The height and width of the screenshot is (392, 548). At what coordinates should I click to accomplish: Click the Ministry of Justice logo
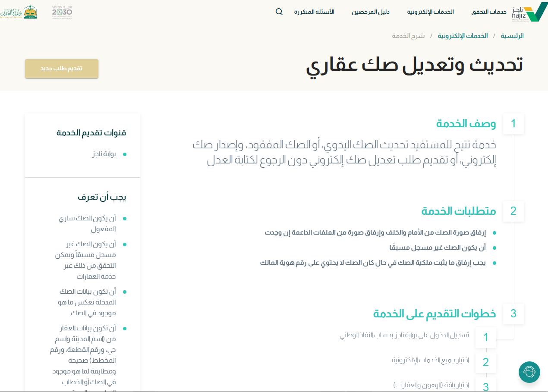[x=19, y=12]
